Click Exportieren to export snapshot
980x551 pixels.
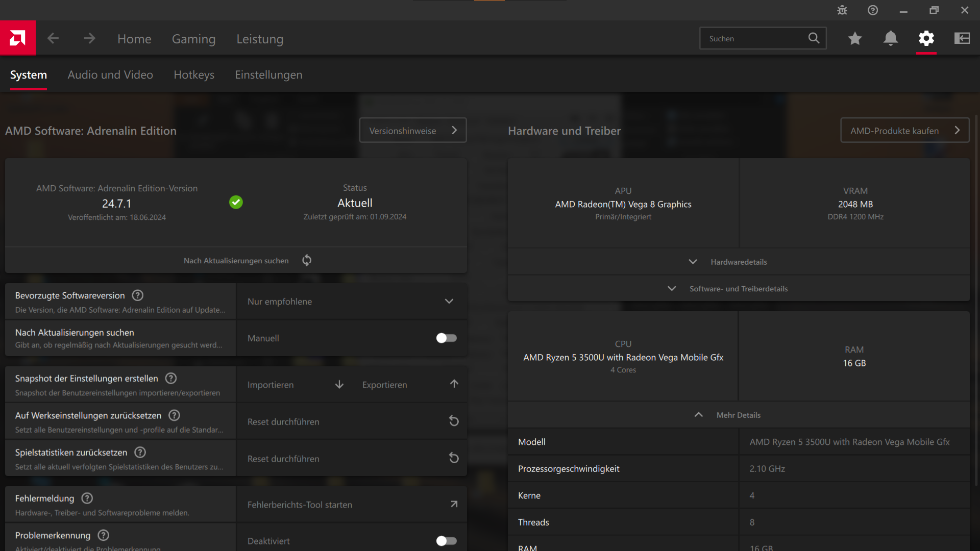[385, 385]
